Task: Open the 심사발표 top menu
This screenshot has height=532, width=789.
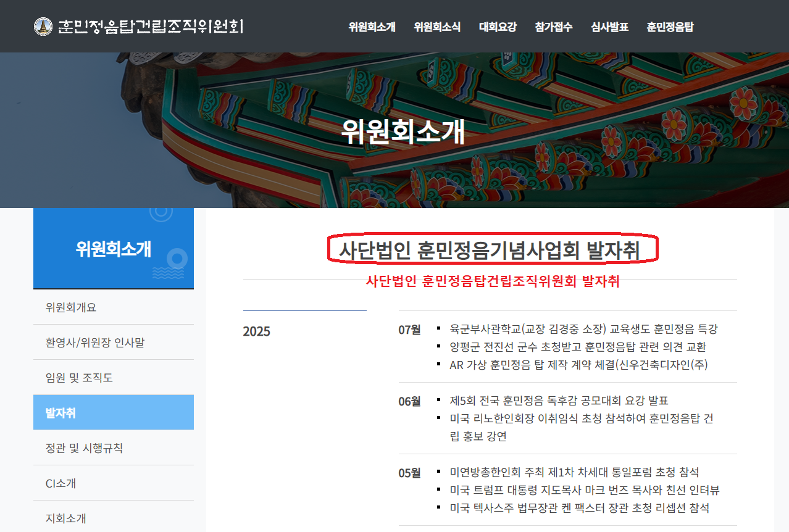Action: point(609,27)
